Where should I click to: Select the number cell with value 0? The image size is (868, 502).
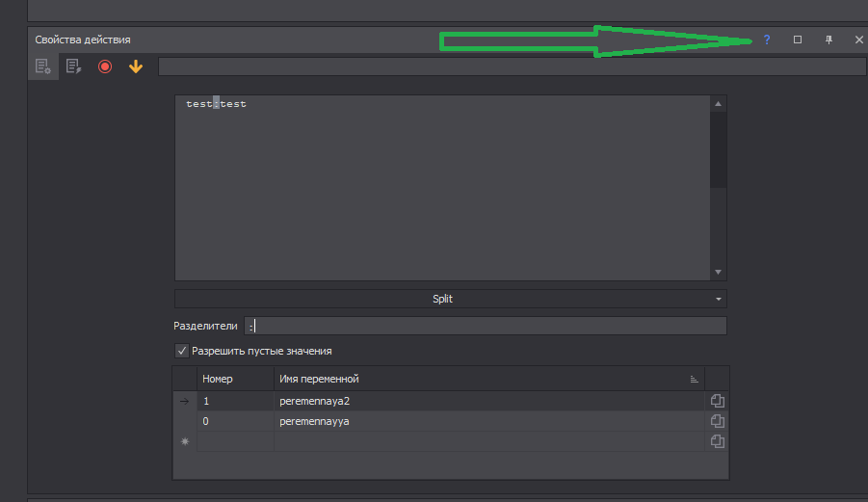tap(235, 421)
